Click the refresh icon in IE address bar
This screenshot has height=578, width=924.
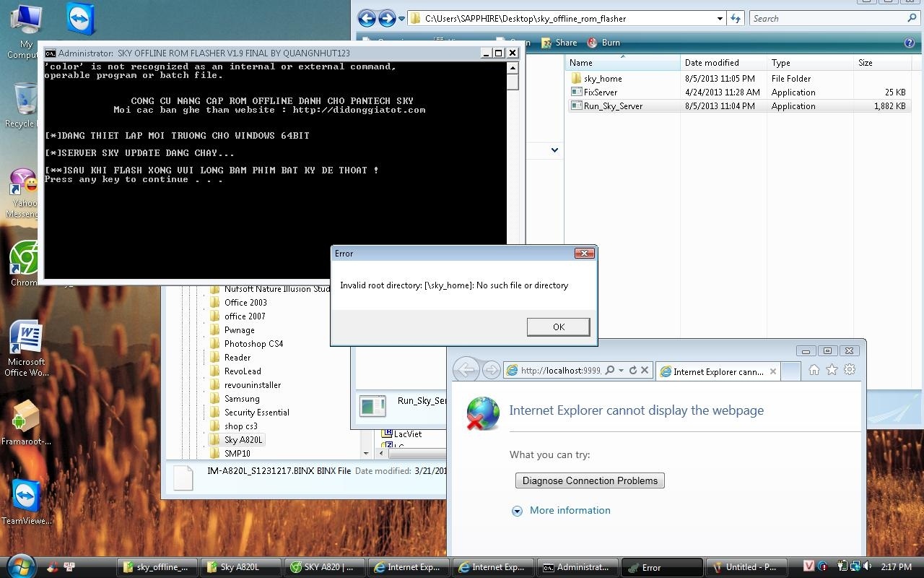pos(632,371)
